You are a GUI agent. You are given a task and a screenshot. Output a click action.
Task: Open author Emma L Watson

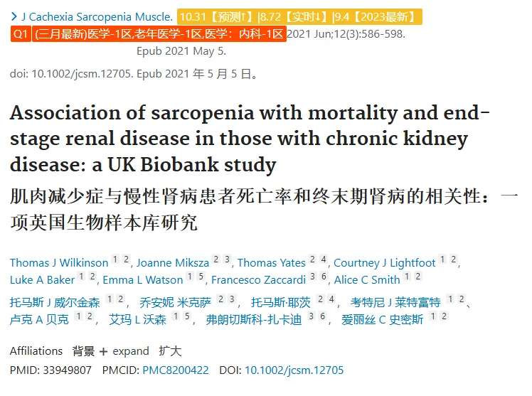coord(143,279)
